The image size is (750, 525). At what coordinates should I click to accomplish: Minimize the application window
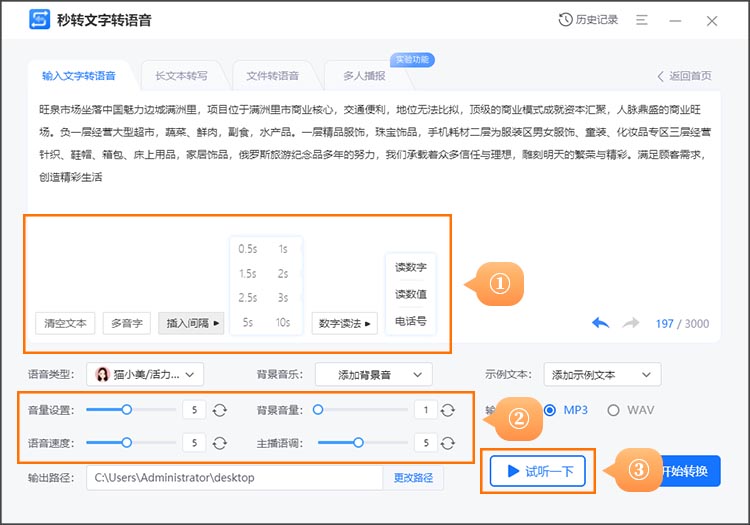675,21
